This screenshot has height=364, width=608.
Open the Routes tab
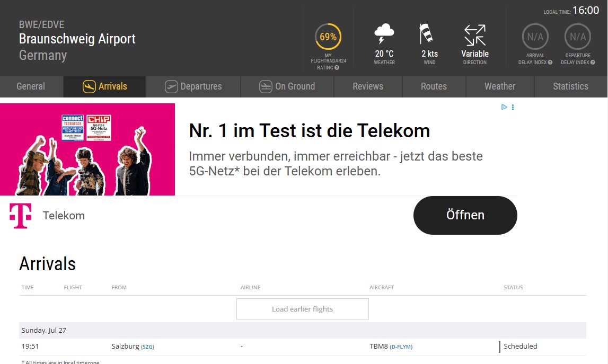pos(434,86)
